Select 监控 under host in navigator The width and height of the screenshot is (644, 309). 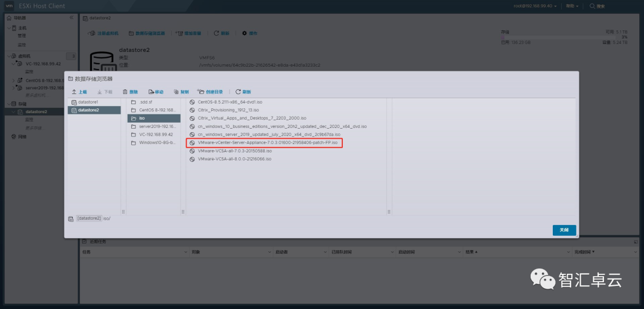22,45
